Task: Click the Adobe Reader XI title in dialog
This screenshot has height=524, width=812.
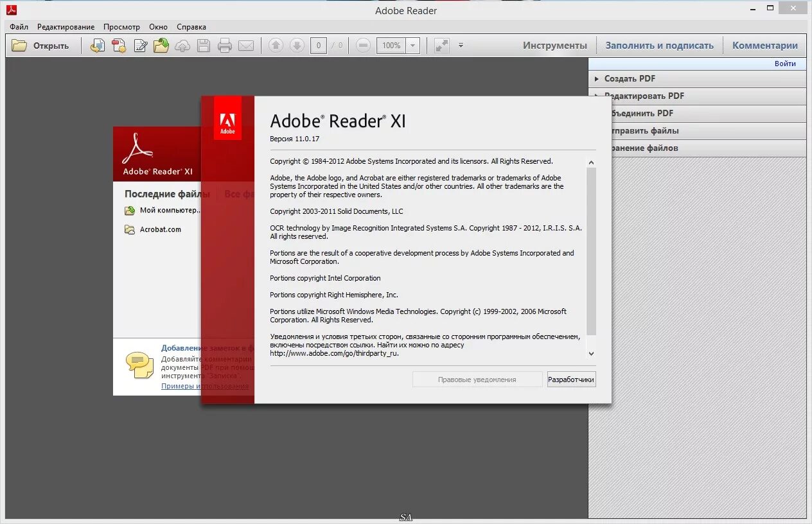Action: click(x=338, y=121)
